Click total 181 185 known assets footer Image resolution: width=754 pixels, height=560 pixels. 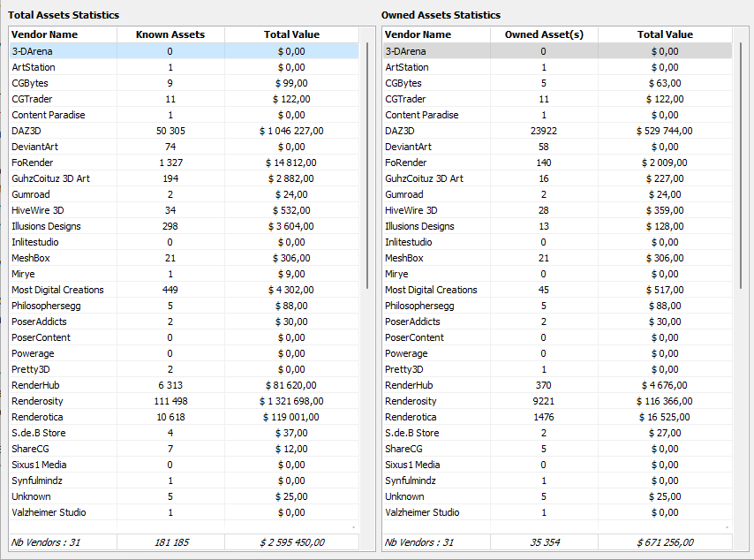[171, 542]
